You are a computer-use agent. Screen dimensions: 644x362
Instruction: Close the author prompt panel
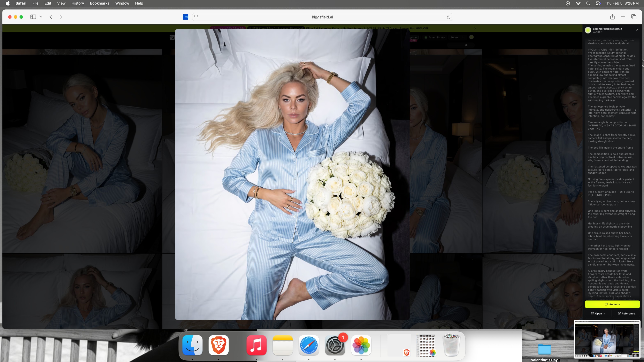[637, 30]
